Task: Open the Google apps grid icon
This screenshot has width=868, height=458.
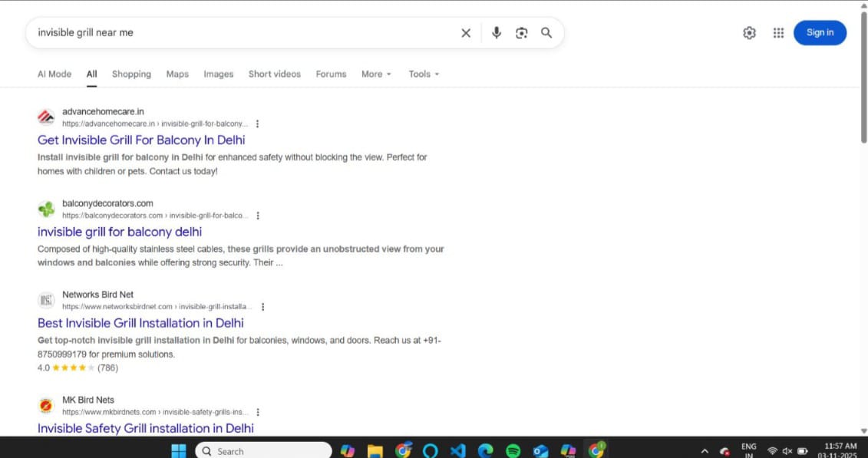Action: pyautogui.click(x=778, y=33)
